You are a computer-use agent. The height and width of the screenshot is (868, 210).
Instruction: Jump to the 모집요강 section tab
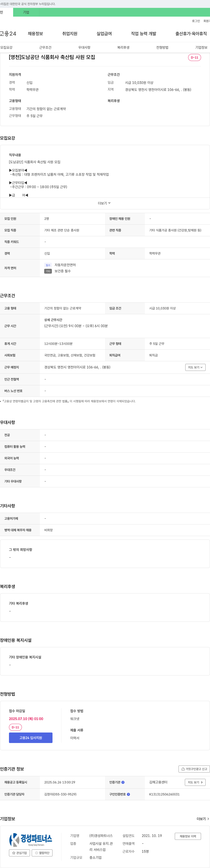click(6, 47)
